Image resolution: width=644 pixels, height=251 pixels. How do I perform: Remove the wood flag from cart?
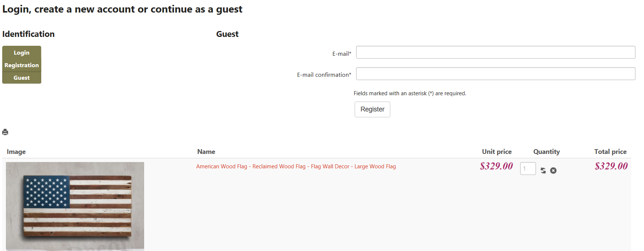coord(553,171)
